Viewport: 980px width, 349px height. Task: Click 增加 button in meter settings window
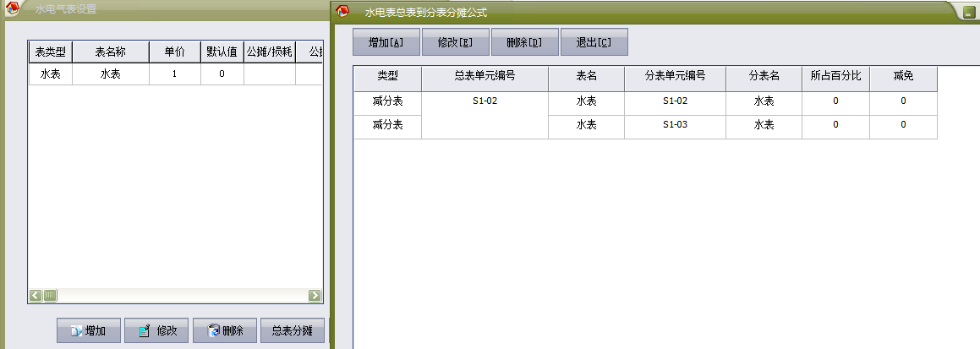coord(89,331)
